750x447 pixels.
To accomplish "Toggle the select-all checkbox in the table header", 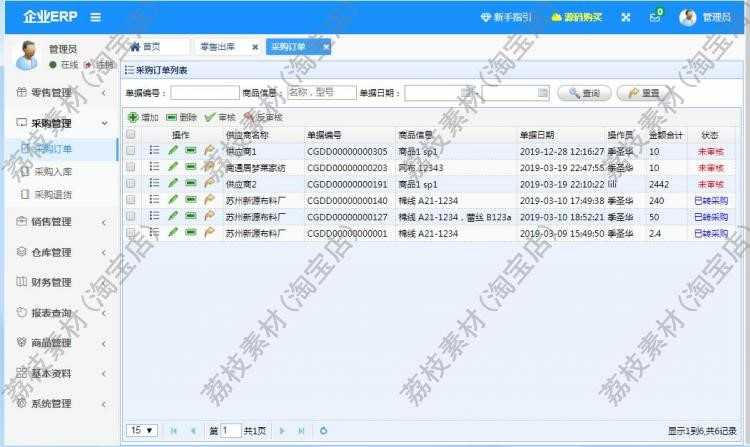I will tap(131, 135).
